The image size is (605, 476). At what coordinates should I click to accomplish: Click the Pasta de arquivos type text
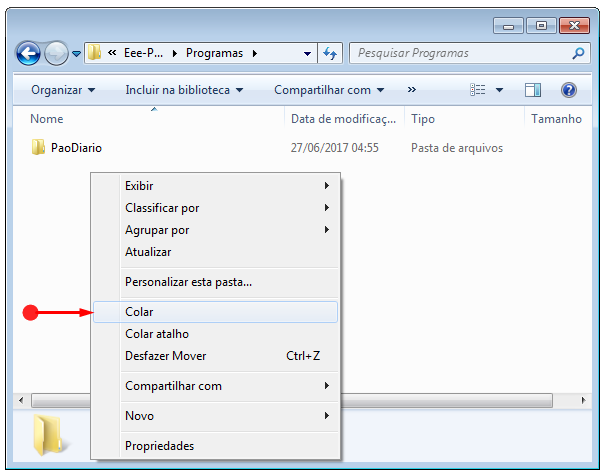tap(457, 148)
